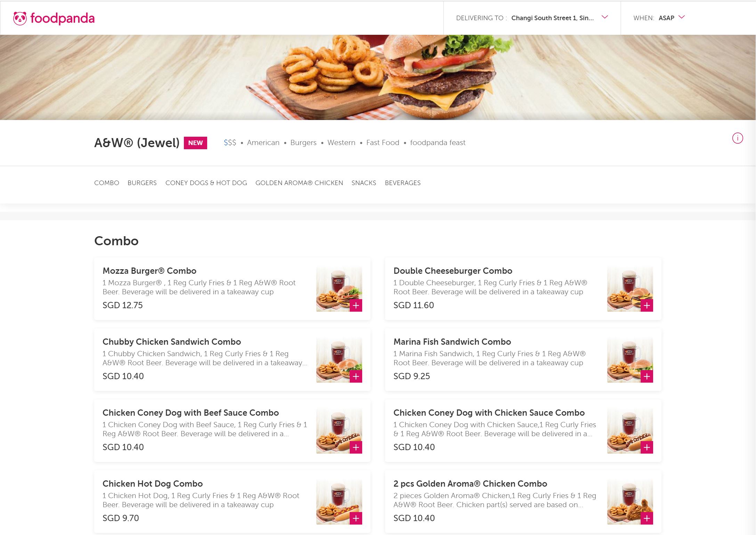Click the $$$ price level indicator
756x535 pixels.
(x=230, y=143)
